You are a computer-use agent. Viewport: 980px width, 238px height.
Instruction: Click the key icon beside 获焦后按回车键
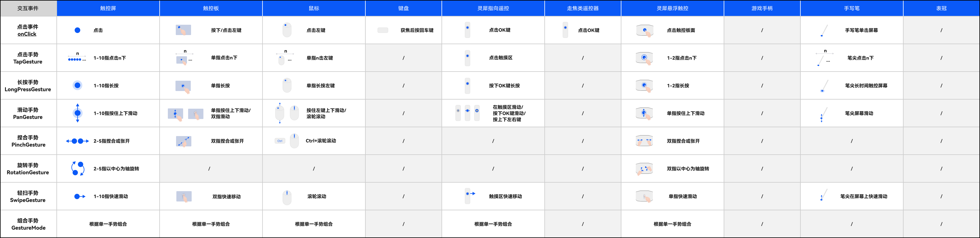(383, 30)
